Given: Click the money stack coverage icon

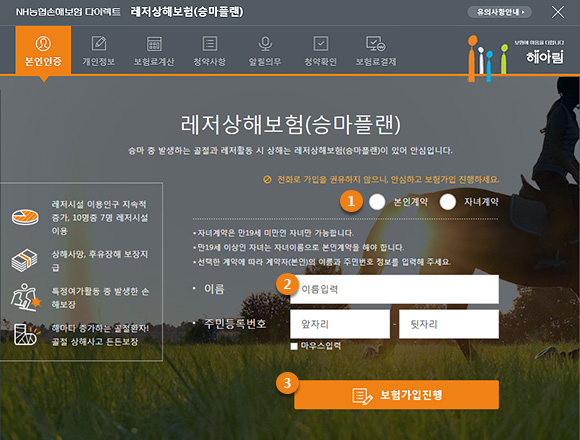Looking at the screenshot, I should 24,260.
